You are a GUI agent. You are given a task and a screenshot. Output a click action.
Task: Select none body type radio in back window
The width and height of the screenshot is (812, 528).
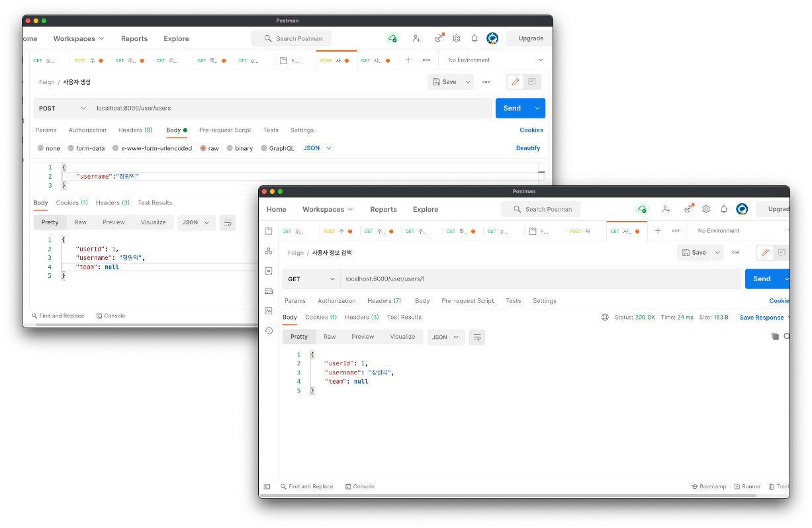pyautogui.click(x=41, y=148)
